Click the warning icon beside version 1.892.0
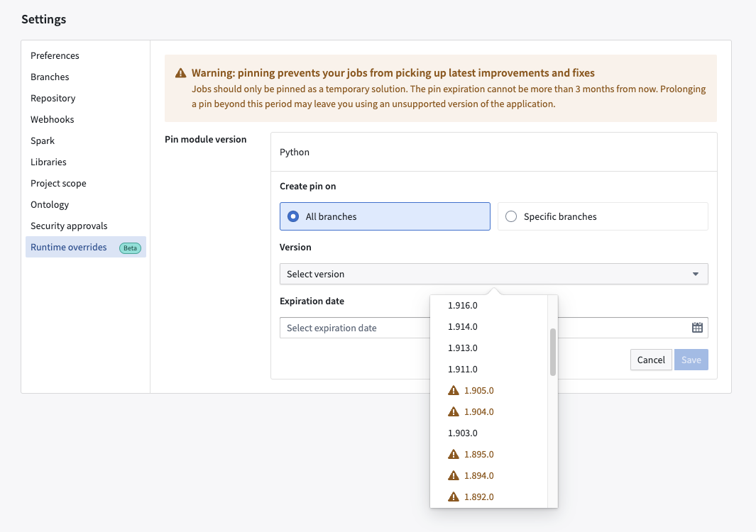This screenshot has height=532, width=756. point(453,497)
